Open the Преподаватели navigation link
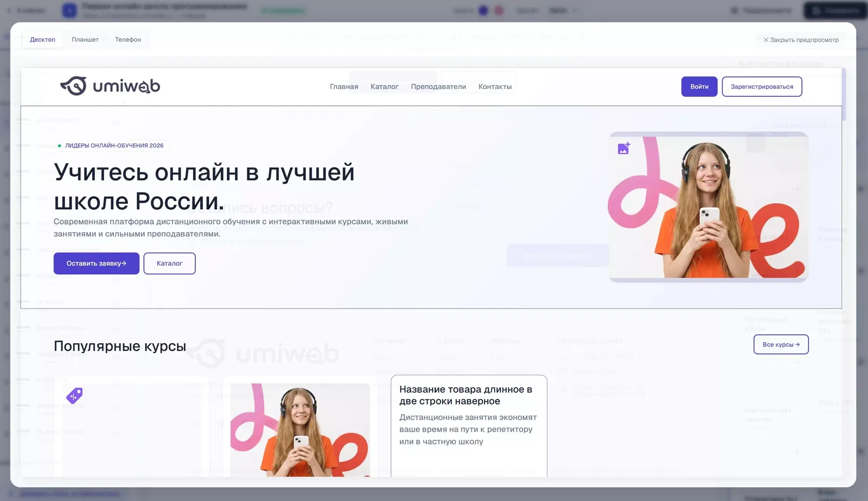868x501 pixels. pos(438,87)
